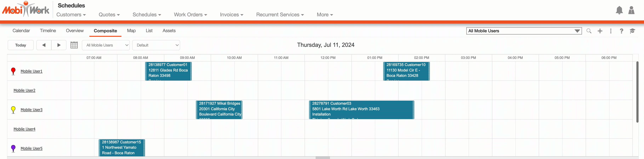Click Mobile User1 red map pin
The height and width of the screenshot is (159, 644).
tap(13, 71)
